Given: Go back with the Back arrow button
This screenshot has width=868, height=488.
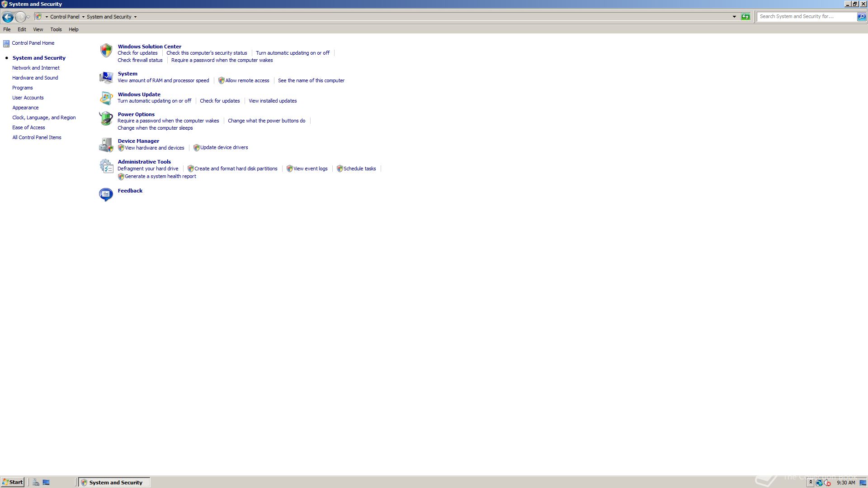Looking at the screenshot, I should (x=7, y=17).
